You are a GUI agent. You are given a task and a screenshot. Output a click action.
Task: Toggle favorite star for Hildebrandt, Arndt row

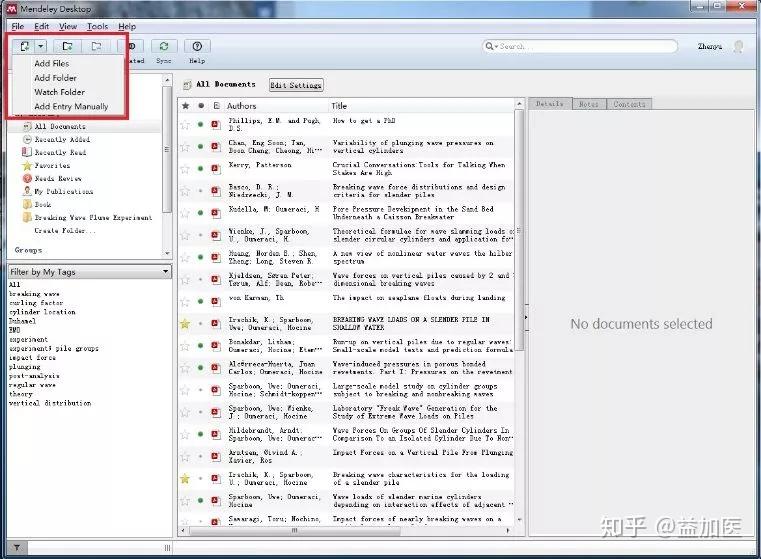pyautogui.click(x=185, y=434)
